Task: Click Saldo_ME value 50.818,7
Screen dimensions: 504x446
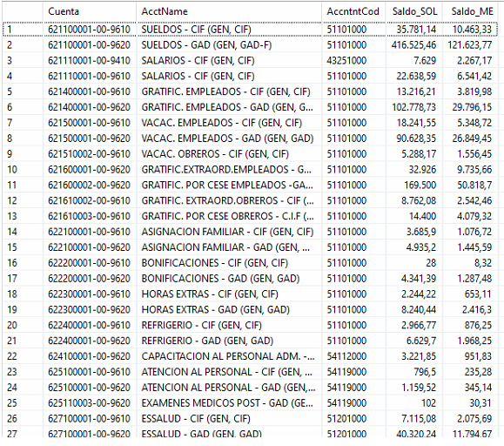Action: click(x=471, y=185)
